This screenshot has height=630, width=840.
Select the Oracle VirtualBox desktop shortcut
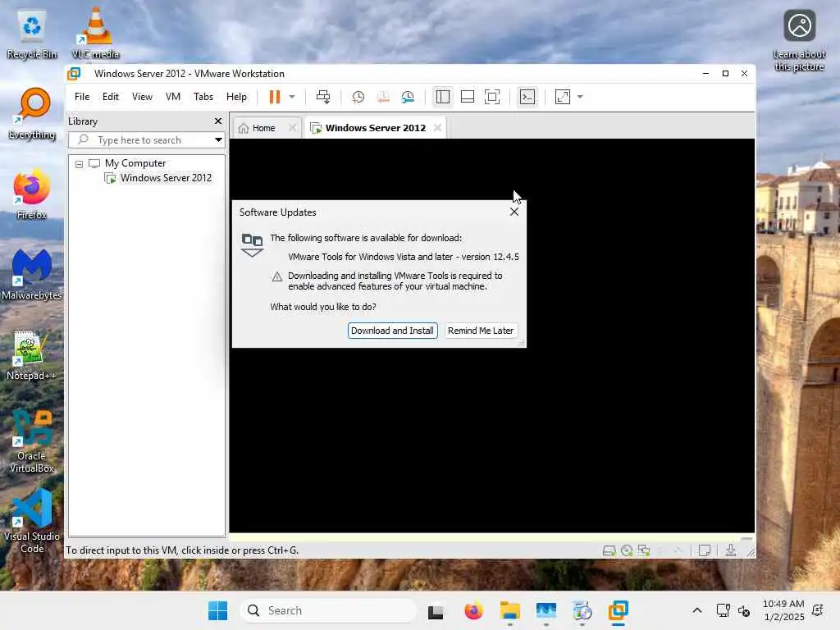pos(32,441)
